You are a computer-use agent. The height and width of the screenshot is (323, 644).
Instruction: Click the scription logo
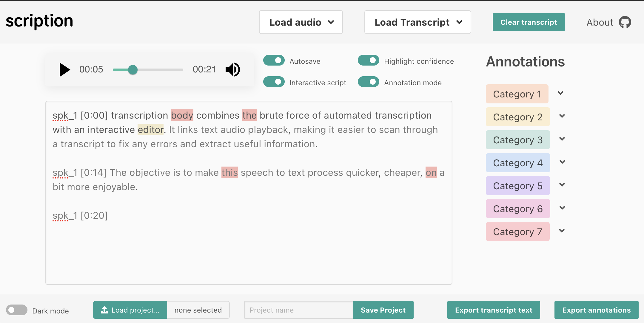tap(39, 21)
